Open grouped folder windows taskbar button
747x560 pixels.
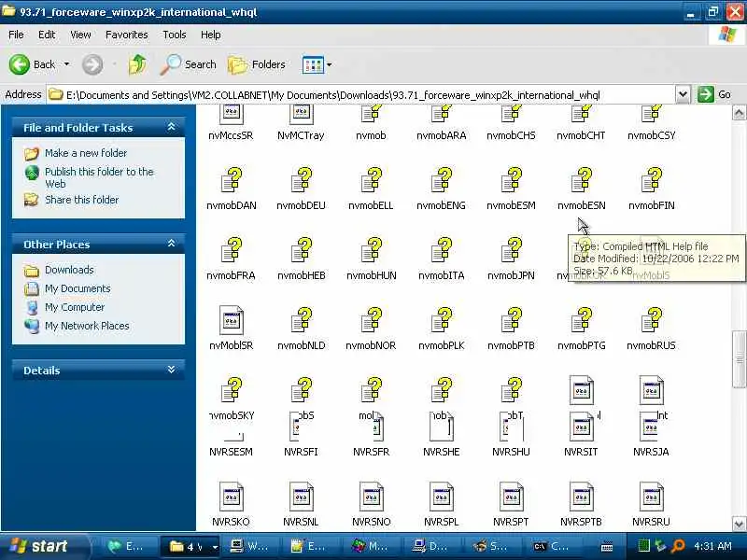[190, 546]
